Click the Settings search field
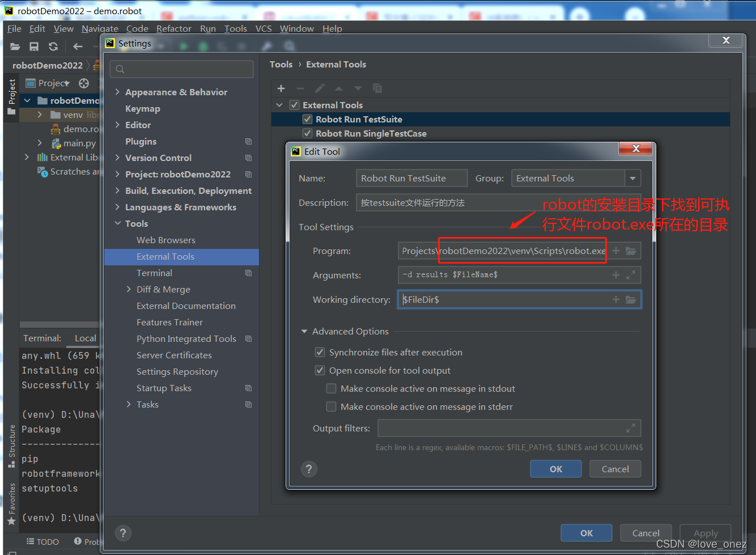756x555 pixels. (x=181, y=68)
